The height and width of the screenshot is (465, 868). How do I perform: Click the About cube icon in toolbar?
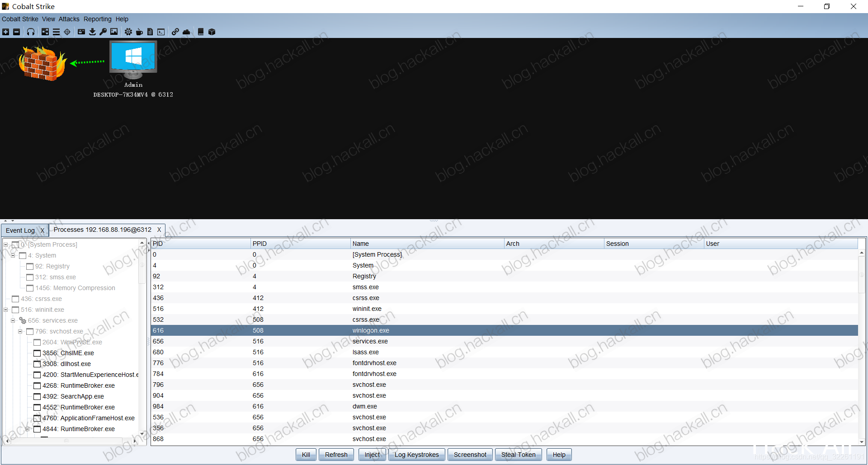(x=212, y=32)
